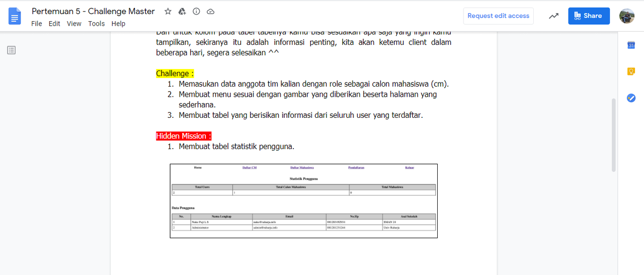Click the document title Pertemuan 5 - Challenge Master
This screenshot has height=275, width=644.
point(93,11)
